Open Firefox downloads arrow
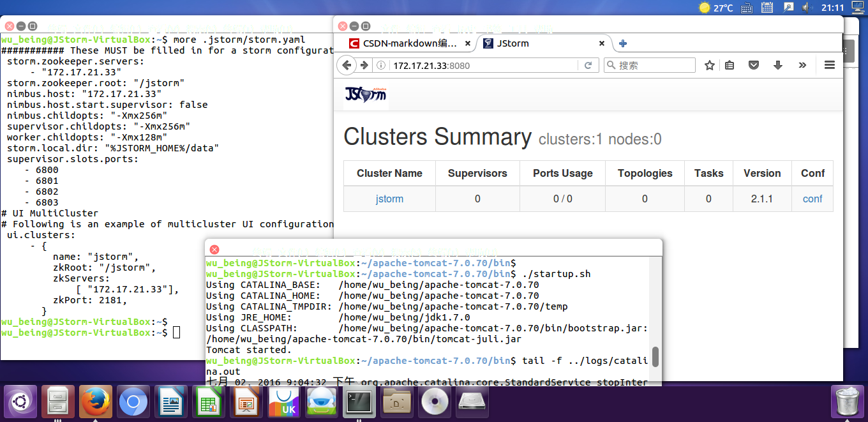The image size is (868, 422). pos(778,65)
